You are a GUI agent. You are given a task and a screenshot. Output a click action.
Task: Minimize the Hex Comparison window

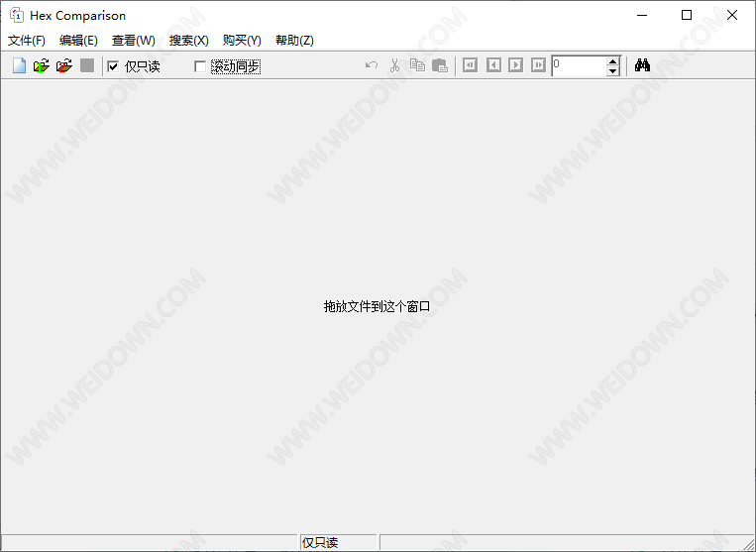tap(642, 16)
